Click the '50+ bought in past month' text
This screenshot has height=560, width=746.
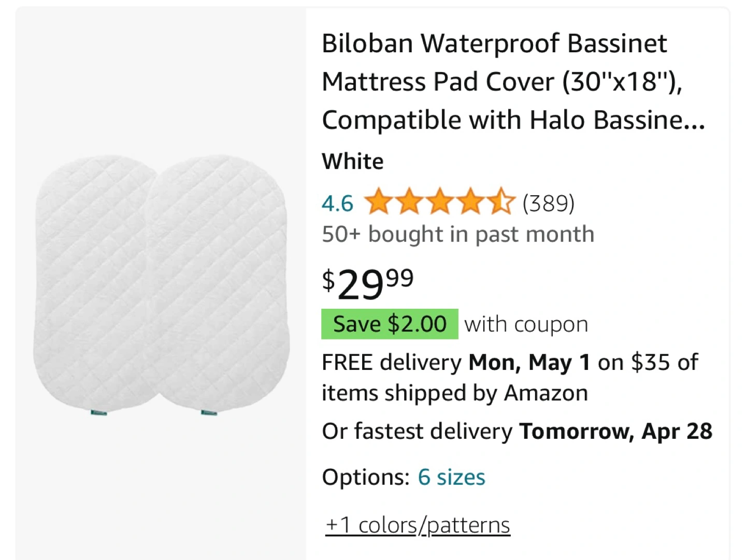[458, 234]
